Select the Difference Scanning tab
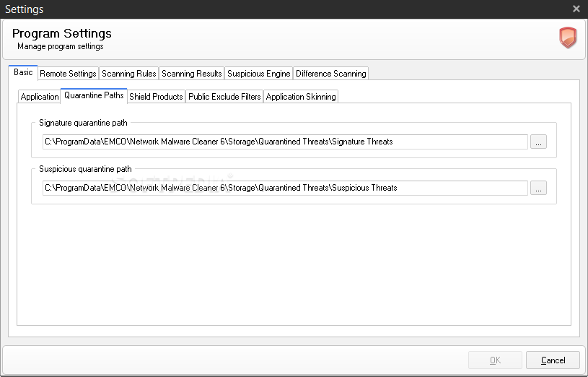Image resolution: width=588 pixels, height=377 pixels. [x=330, y=74]
